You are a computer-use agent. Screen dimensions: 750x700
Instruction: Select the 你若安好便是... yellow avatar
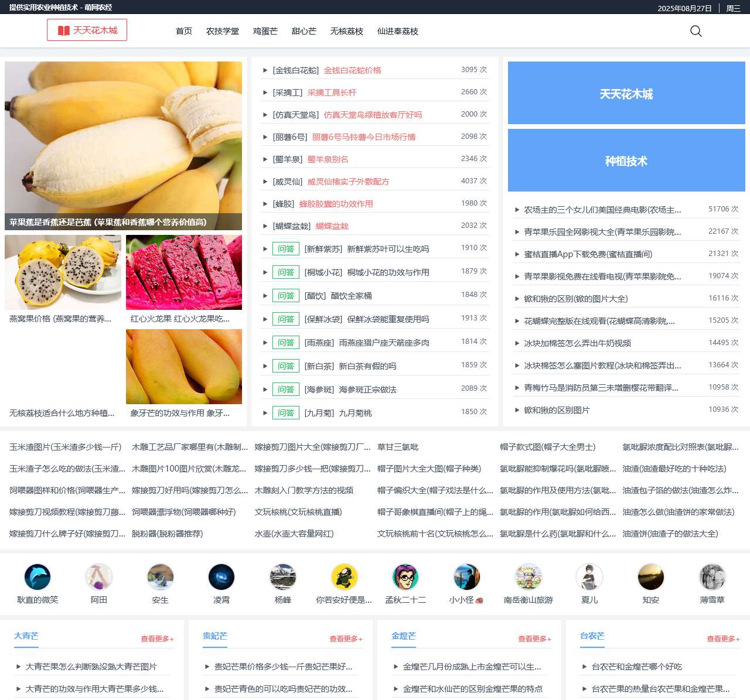(x=344, y=576)
